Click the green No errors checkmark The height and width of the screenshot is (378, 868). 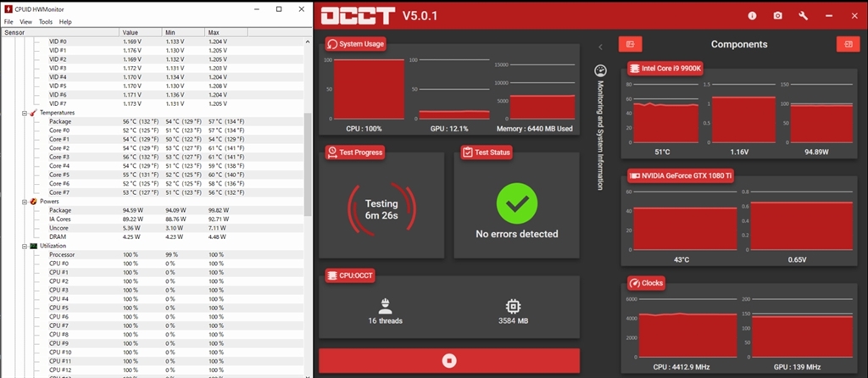[x=516, y=203]
